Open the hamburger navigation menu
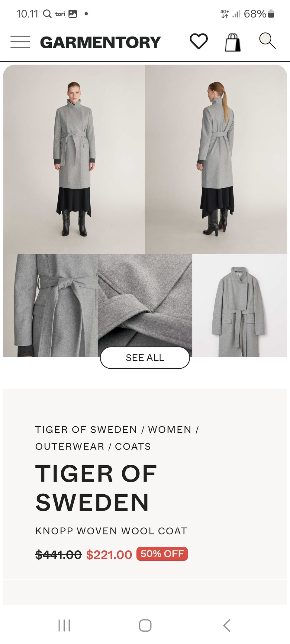This screenshot has width=290, height=644. [x=20, y=42]
